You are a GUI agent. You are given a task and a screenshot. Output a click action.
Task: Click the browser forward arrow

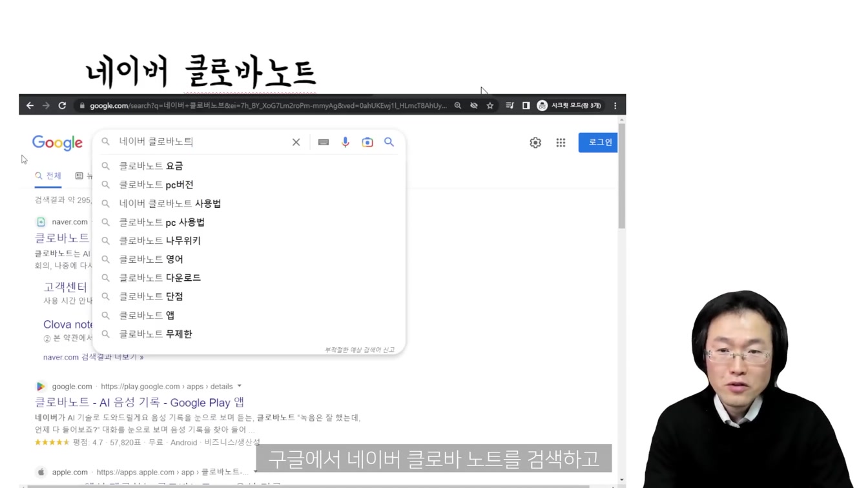click(x=46, y=105)
